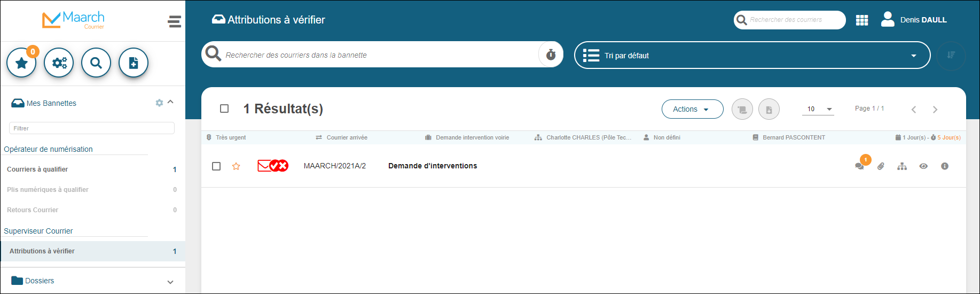
Task: Click the round search button in sidebar
Action: [x=96, y=63]
